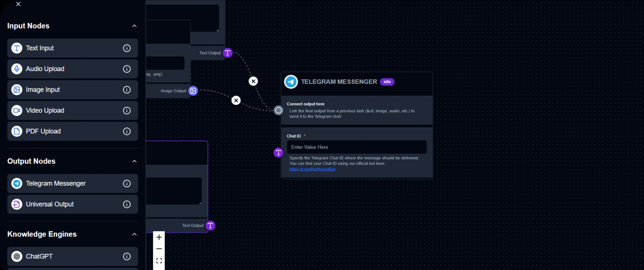The height and width of the screenshot is (270, 644).
Task: Remove the Text Output connection line
Action: pos(253,81)
